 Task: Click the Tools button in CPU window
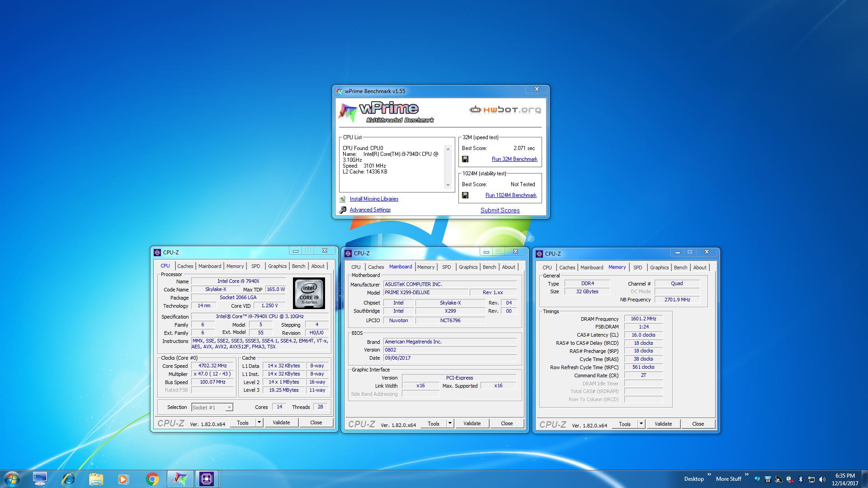[x=243, y=422]
